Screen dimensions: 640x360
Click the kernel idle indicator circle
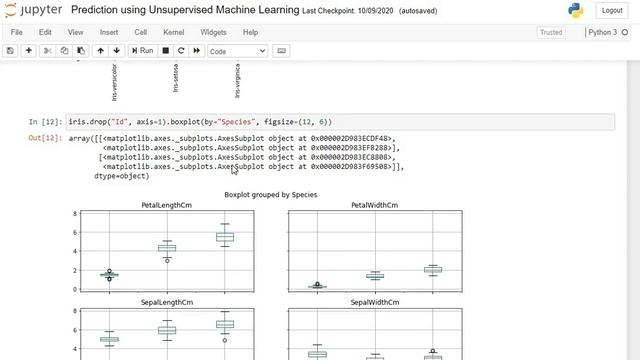pyautogui.click(x=625, y=32)
